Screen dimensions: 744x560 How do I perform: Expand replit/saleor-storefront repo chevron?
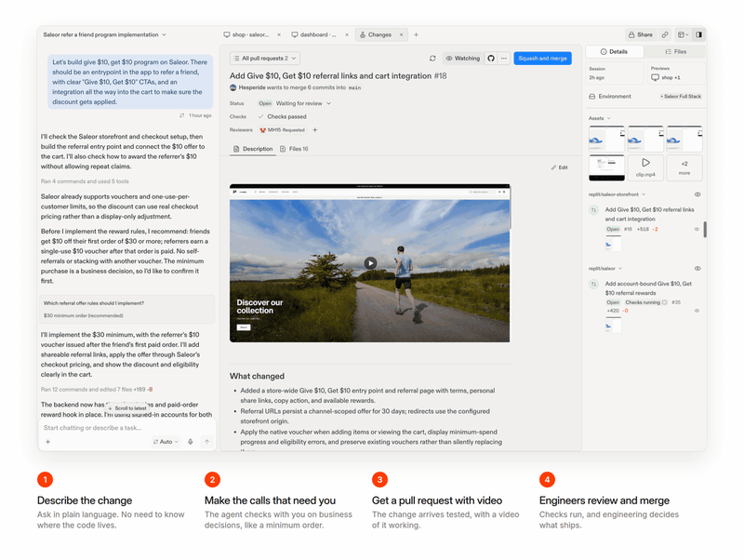pyautogui.click(x=644, y=194)
